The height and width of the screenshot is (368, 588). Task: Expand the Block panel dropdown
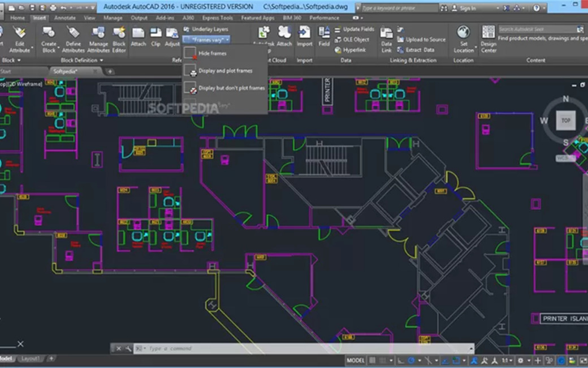pyautogui.click(x=11, y=60)
